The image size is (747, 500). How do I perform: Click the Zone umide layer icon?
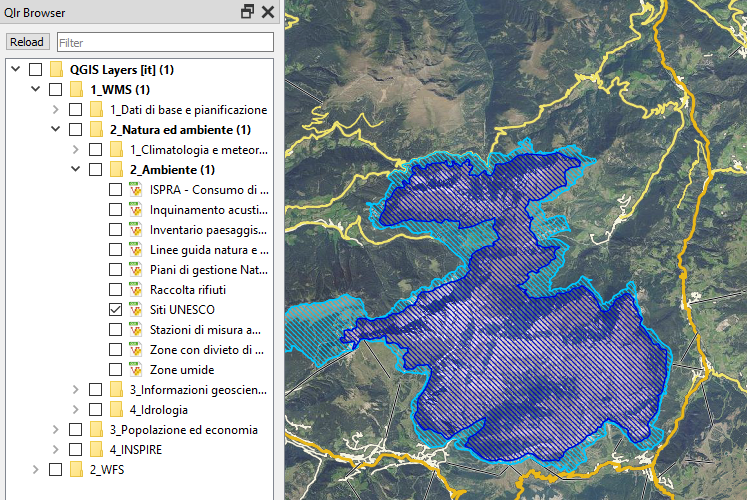(136, 370)
